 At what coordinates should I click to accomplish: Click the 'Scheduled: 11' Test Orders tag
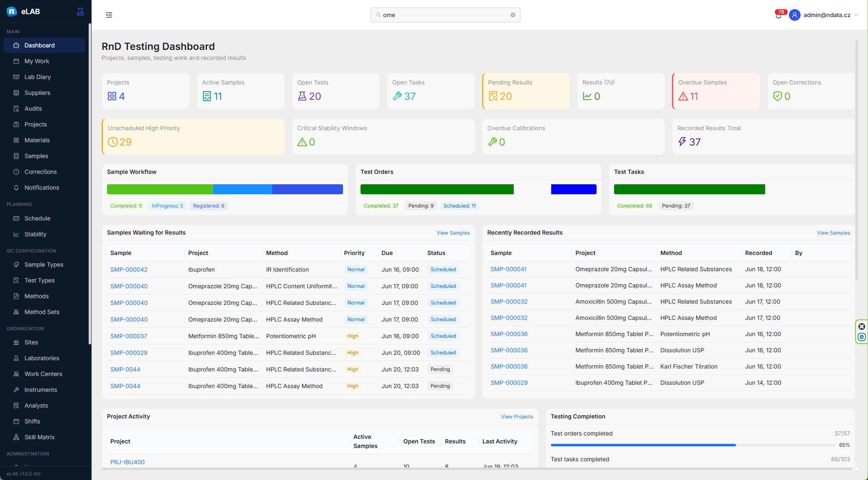coord(460,206)
